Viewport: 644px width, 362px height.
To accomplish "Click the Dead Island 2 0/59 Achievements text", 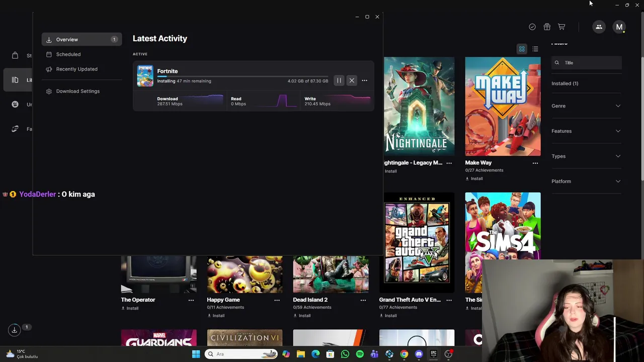I will [312, 307].
